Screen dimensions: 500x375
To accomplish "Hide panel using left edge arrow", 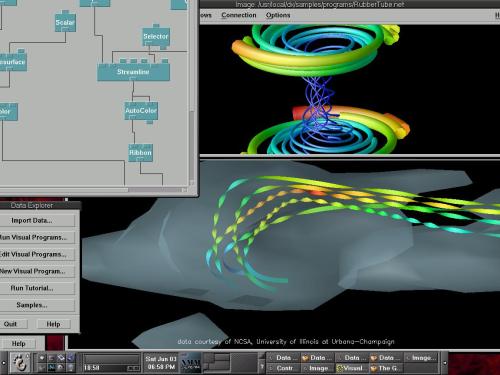I will tap(4, 363).
